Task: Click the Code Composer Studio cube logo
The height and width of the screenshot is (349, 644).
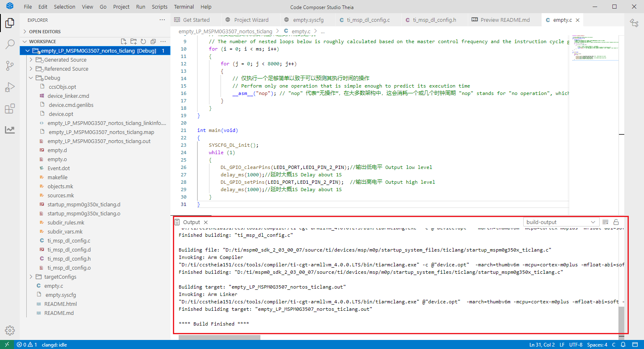Action: coord(10,7)
